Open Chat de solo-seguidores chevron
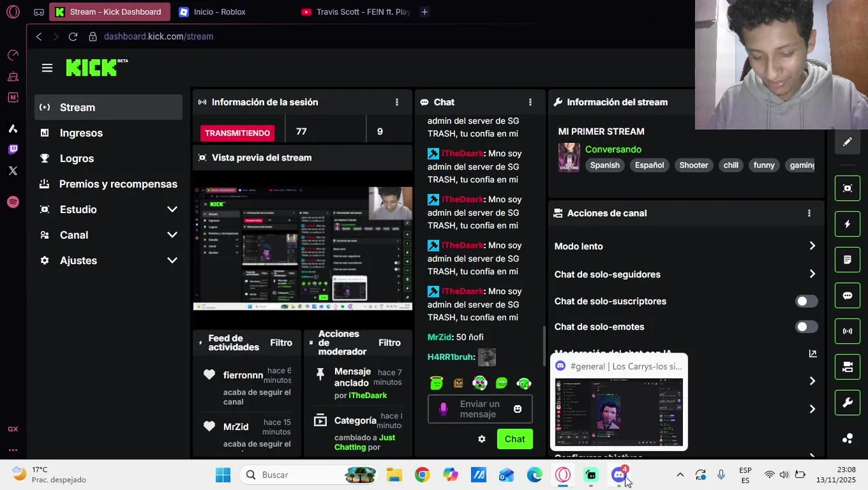The width and height of the screenshot is (868, 490). [x=812, y=274]
